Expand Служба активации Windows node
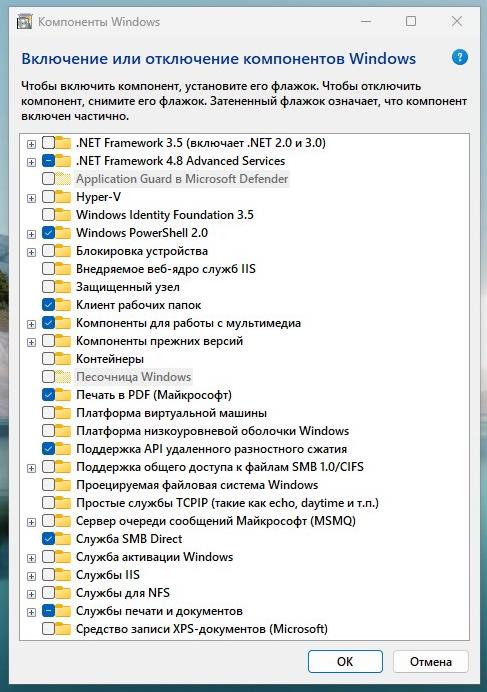This screenshot has width=487, height=692. 31,558
